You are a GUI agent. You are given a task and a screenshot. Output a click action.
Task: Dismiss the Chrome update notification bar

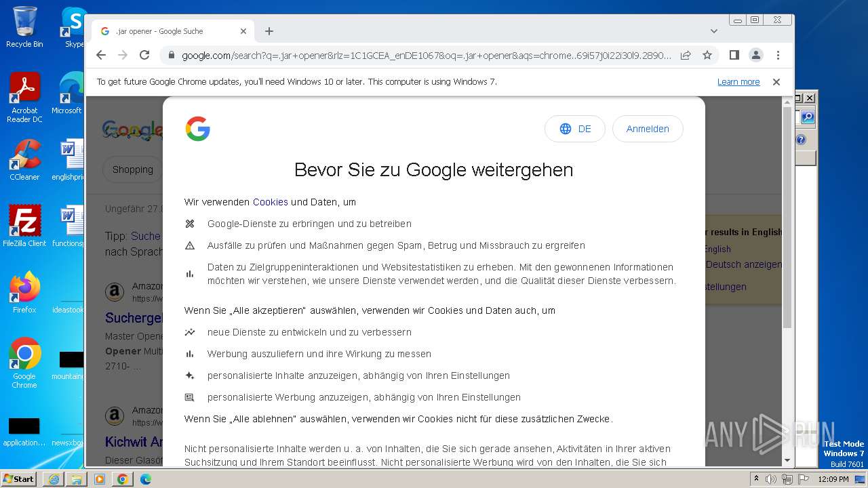pyautogui.click(x=776, y=82)
